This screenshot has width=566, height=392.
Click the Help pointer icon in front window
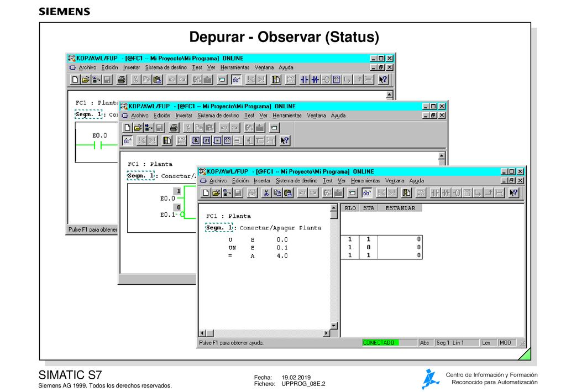(513, 193)
